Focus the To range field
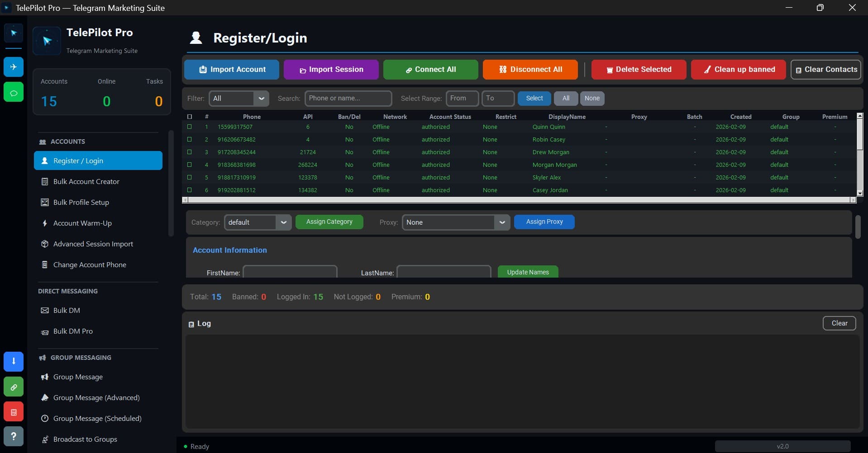The image size is (868, 453). point(498,99)
